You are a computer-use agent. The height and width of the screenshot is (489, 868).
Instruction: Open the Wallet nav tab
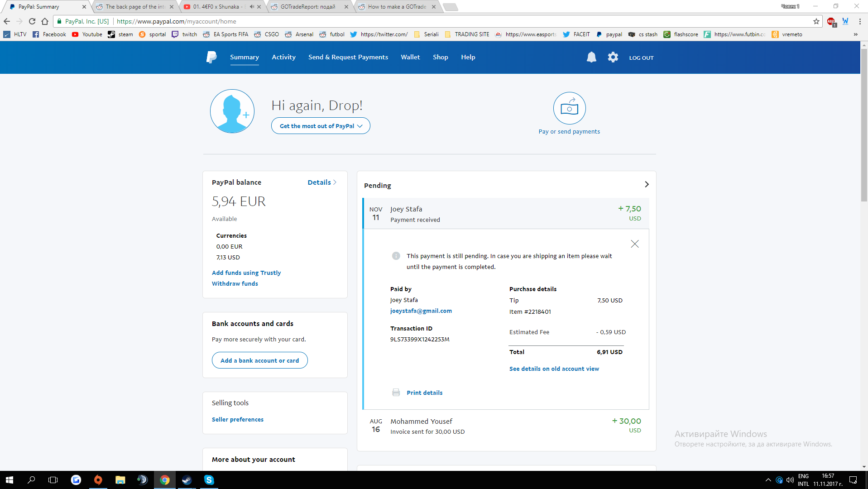(410, 57)
